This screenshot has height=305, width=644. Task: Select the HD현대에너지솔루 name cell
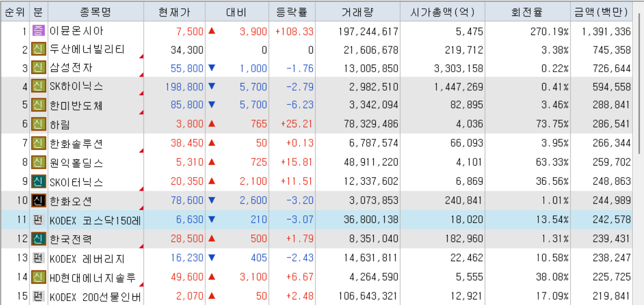click(x=93, y=277)
